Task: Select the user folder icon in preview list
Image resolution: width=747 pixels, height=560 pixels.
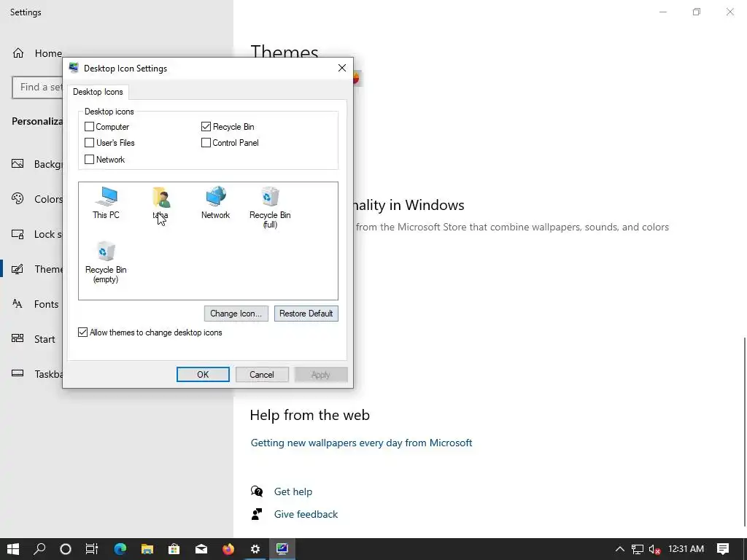Action: point(160,203)
